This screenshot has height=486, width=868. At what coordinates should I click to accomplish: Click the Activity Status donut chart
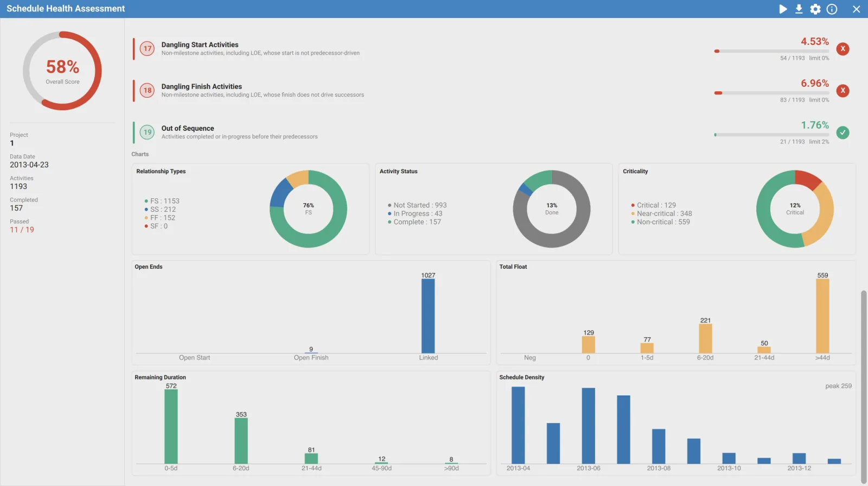point(552,209)
